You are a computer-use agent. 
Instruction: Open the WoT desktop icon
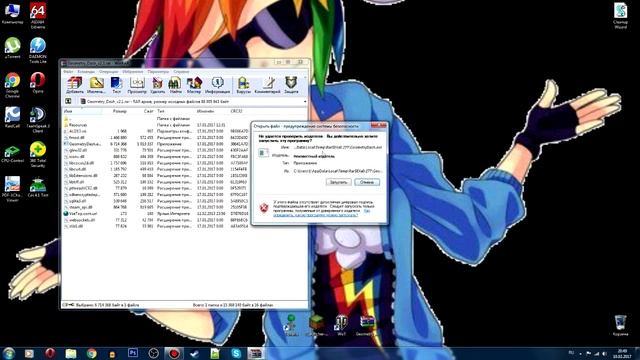tap(341, 325)
